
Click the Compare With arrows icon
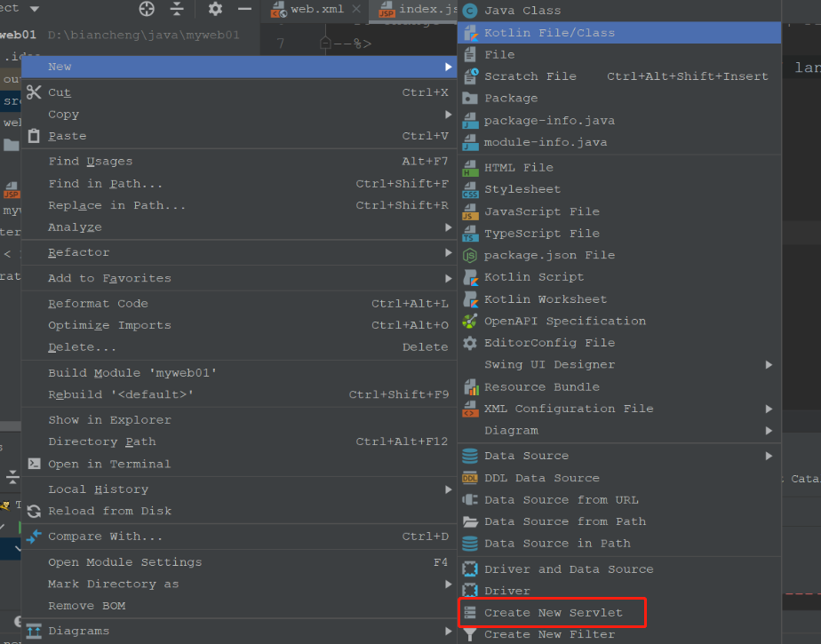[x=34, y=537]
